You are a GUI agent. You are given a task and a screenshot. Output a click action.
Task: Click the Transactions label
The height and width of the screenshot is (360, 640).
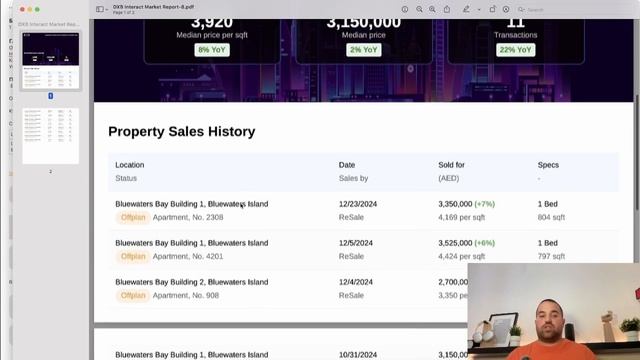point(516,35)
